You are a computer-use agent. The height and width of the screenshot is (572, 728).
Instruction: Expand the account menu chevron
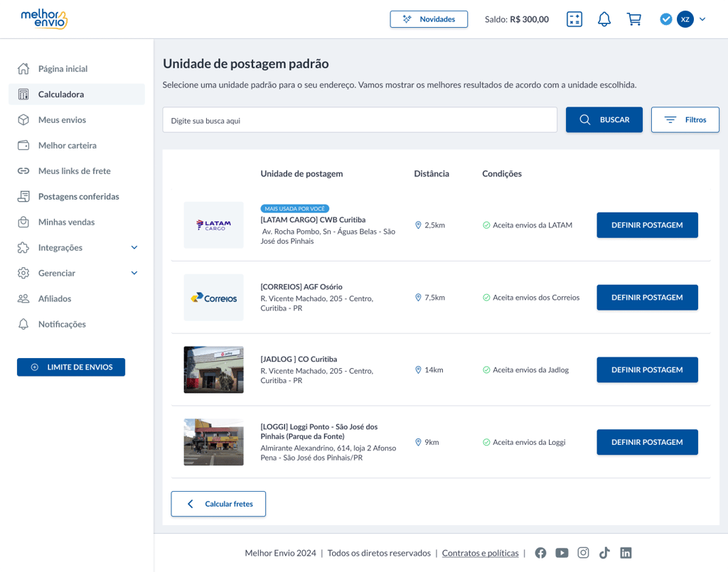[702, 19]
